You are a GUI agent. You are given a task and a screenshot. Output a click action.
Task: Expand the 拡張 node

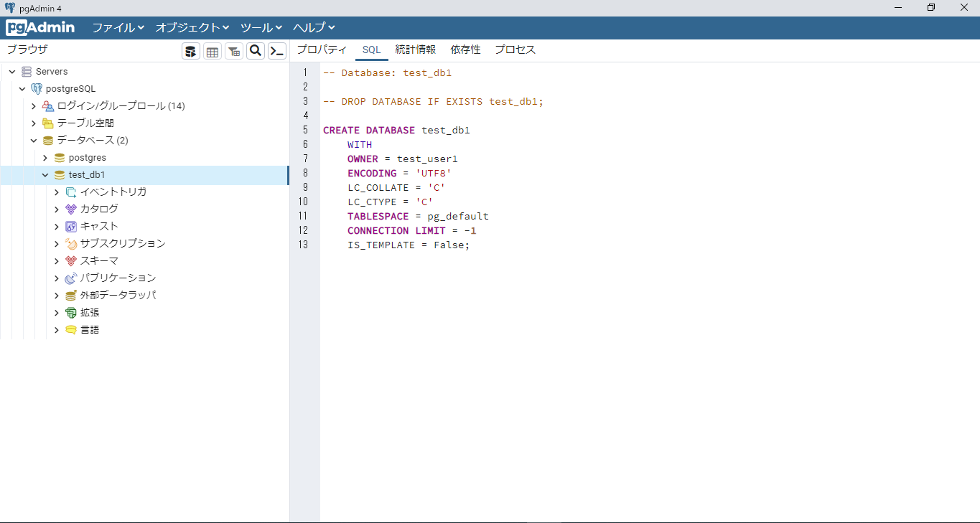[57, 313]
